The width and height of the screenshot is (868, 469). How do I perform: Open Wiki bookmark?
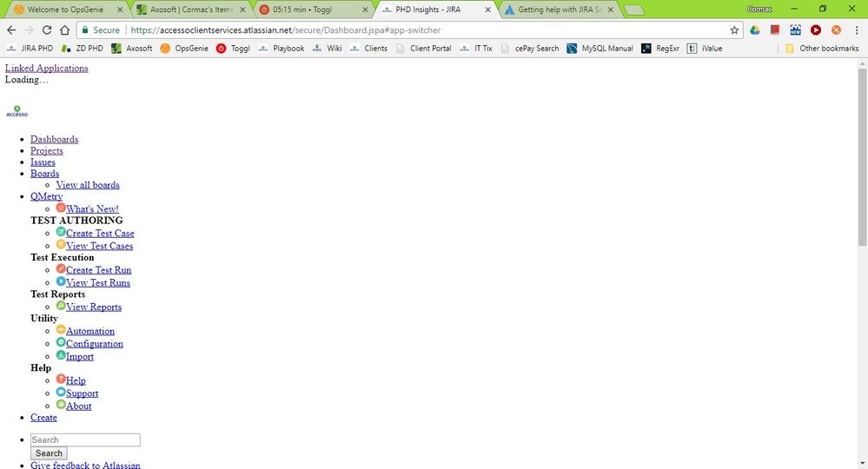(328, 48)
